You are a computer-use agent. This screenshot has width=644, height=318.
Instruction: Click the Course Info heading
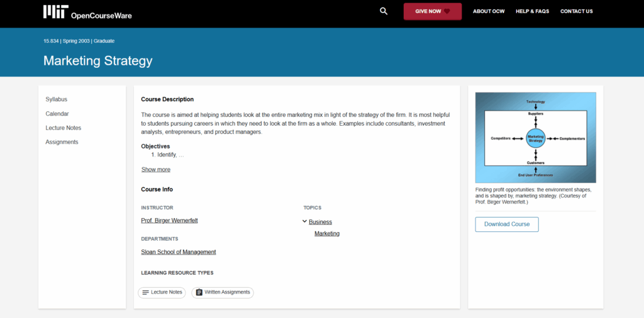click(x=157, y=190)
